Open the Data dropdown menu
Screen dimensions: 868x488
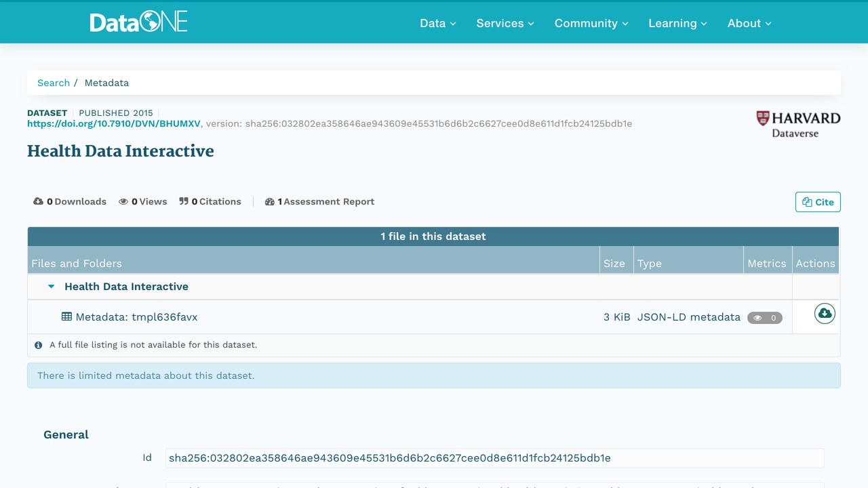point(438,23)
